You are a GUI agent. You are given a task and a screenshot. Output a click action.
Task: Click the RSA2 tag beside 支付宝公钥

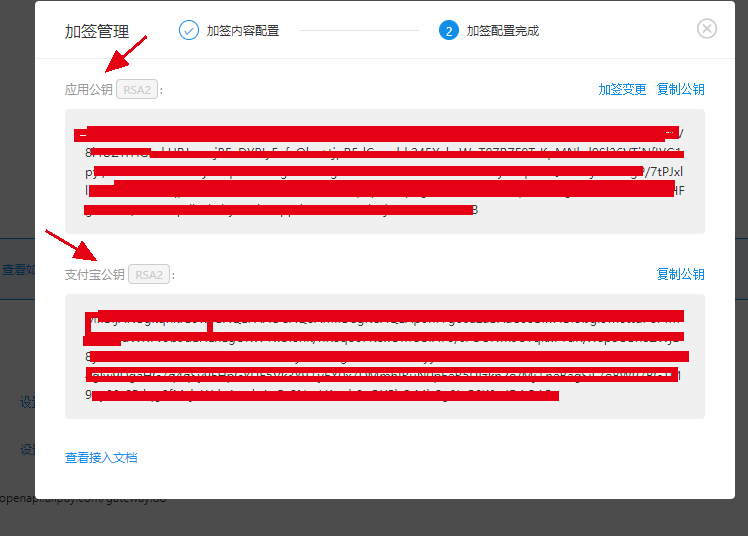coord(149,275)
